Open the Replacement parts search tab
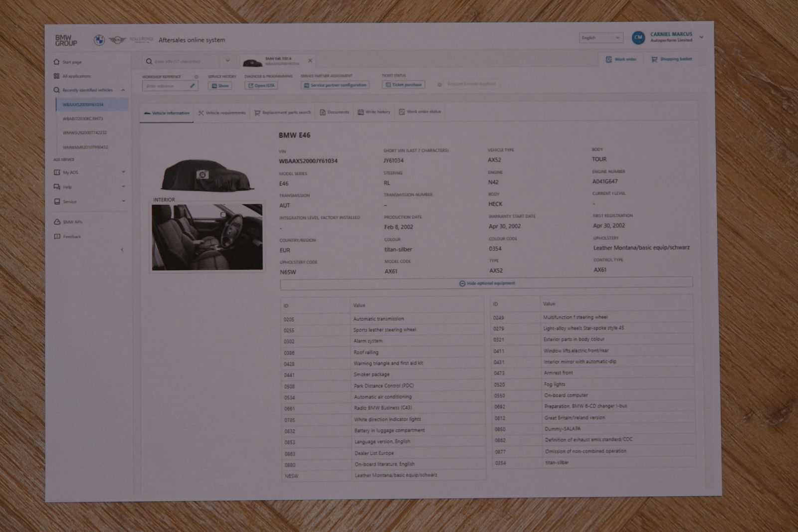 [282, 113]
